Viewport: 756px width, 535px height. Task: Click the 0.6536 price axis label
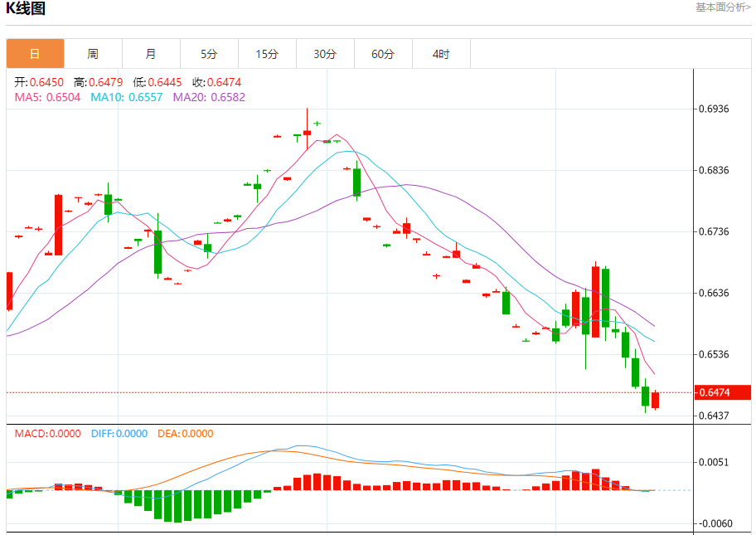[x=714, y=354]
